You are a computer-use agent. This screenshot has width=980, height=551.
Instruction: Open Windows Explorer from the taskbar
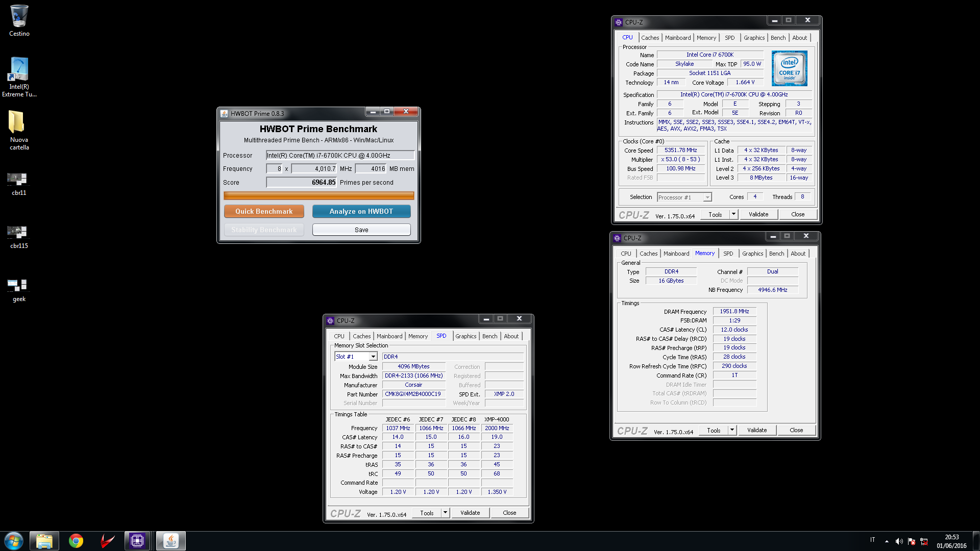(44, 541)
